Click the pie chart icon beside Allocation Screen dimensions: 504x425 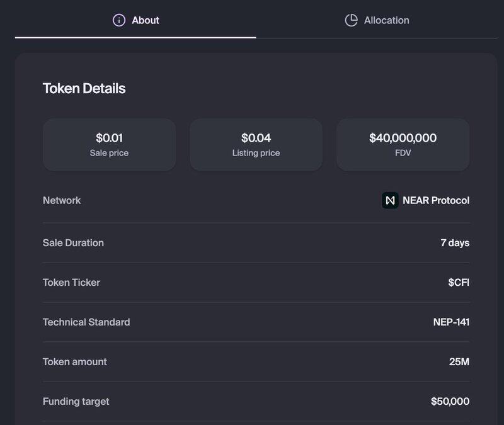(x=351, y=20)
